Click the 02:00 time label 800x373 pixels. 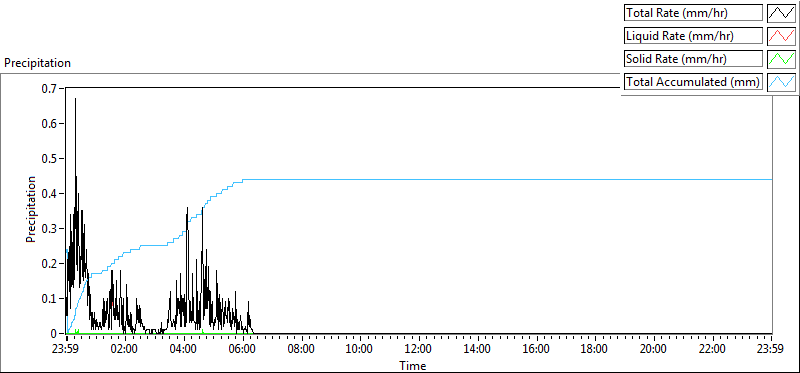coord(125,350)
